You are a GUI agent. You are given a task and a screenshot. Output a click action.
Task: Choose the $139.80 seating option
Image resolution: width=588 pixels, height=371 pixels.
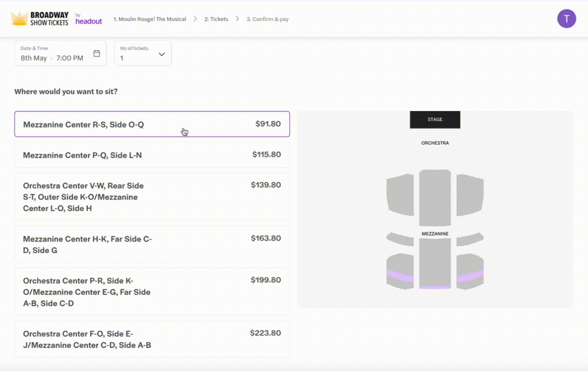pyautogui.click(x=152, y=197)
